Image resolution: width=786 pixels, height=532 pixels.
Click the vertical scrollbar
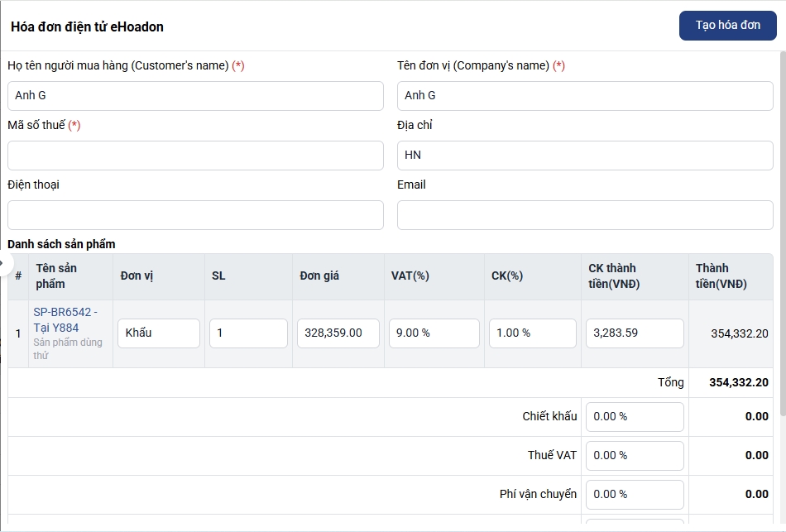pos(783,232)
